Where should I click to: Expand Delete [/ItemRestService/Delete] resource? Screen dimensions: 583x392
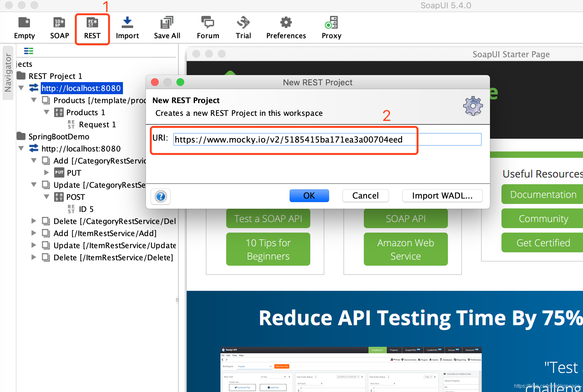[x=34, y=257]
